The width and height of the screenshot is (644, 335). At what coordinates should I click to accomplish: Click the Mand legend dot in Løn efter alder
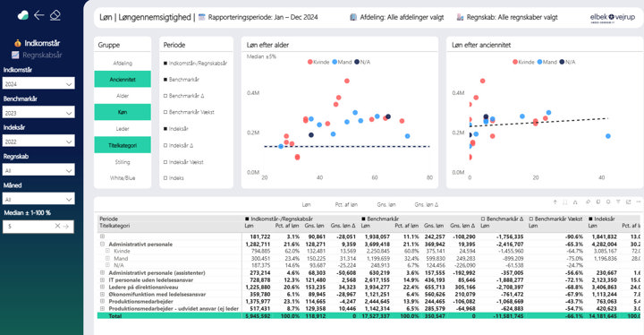coord(335,62)
